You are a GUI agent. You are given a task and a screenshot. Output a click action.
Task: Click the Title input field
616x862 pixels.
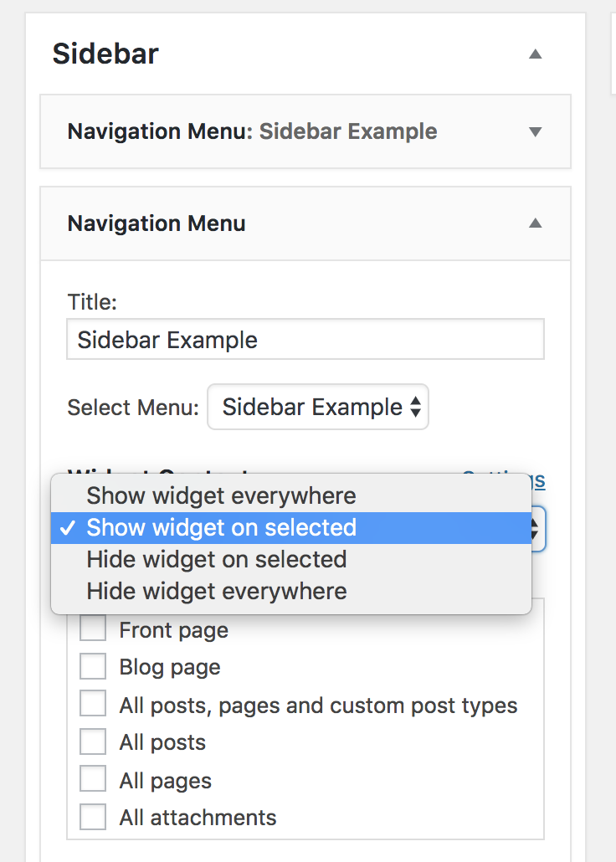point(305,339)
